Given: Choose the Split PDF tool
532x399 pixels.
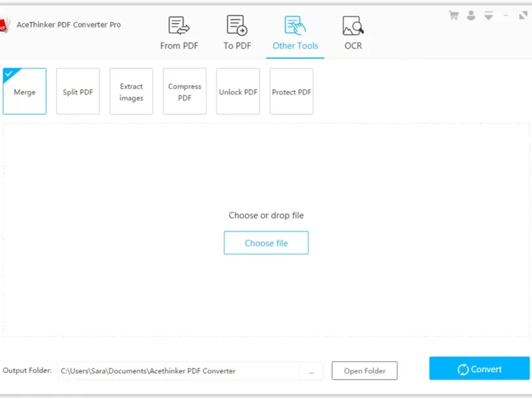Looking at the screenshot, I should tap(78, 91).
